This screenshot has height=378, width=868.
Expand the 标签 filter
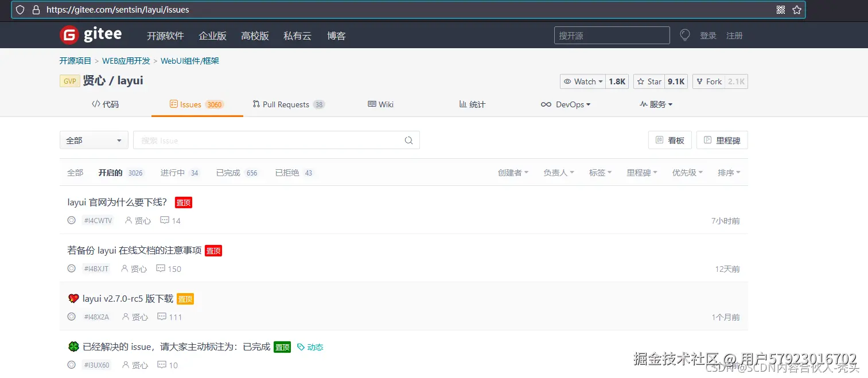pyautogui.click(x=600, y=173)
